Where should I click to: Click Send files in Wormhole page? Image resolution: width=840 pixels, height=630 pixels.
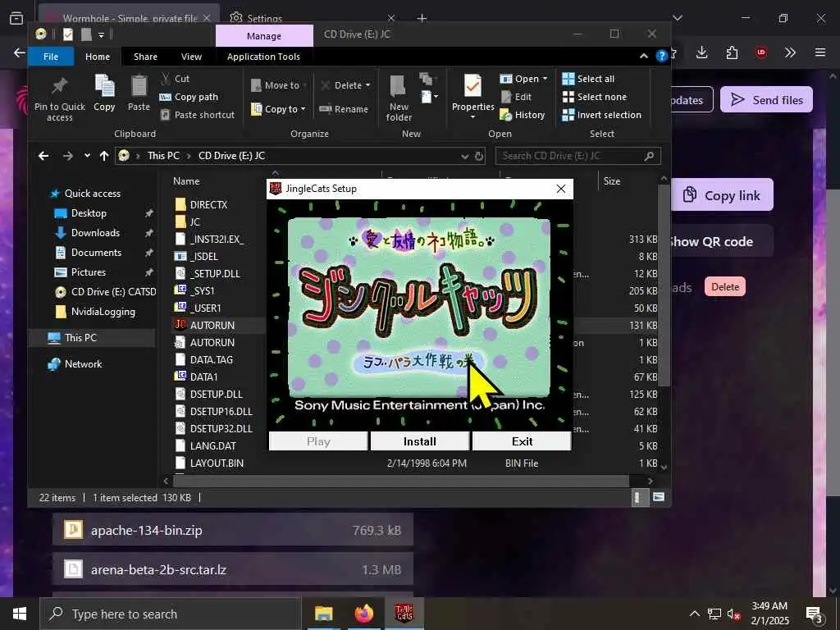coord(766,99)
